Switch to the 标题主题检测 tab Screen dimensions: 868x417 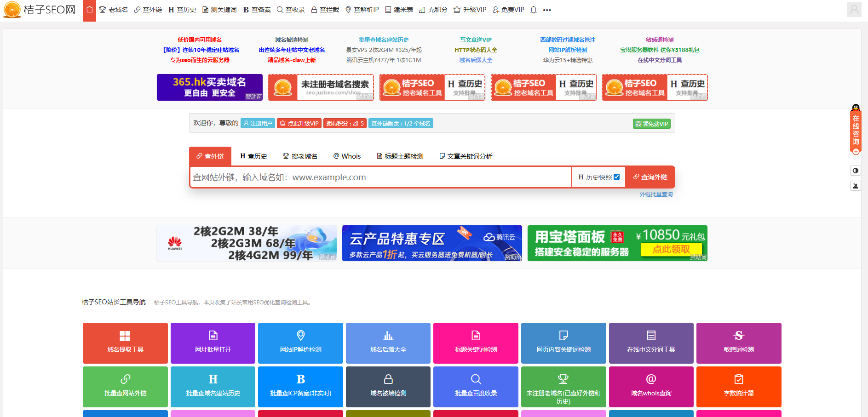tap(400, 156)
